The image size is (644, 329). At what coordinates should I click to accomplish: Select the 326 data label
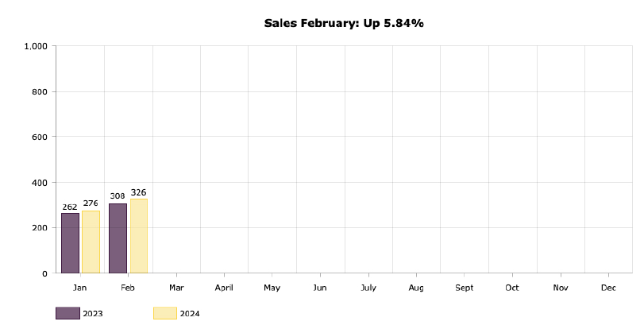pyautogui.click(x=138, y=192)
